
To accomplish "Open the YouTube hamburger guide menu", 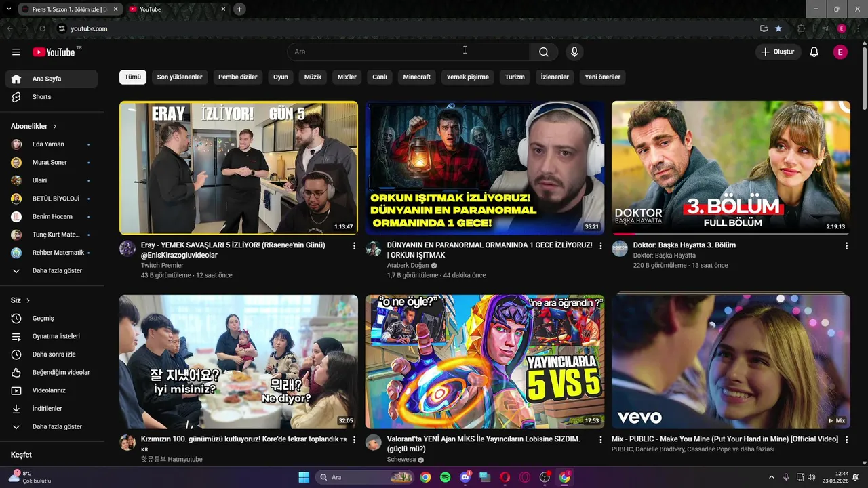I will (16, 52).
